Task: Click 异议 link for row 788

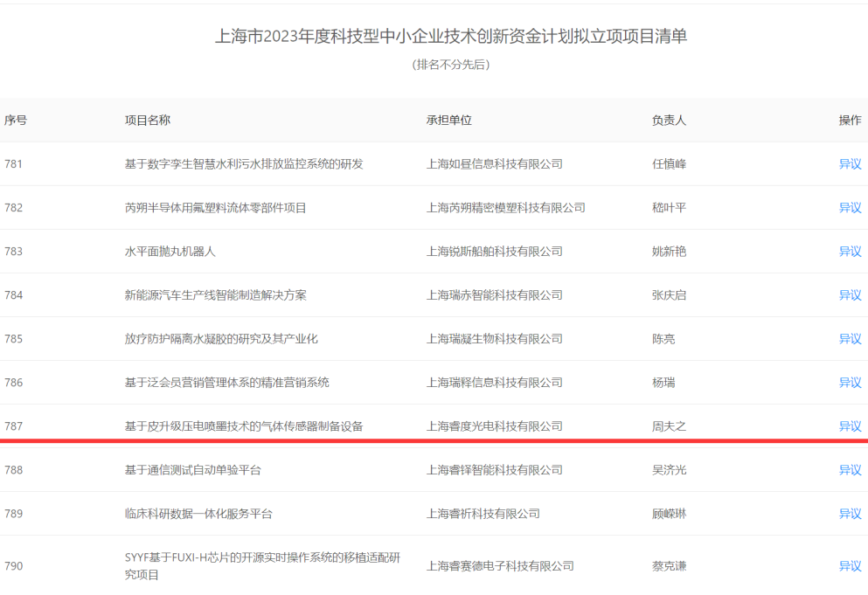Action: (850, 470)
